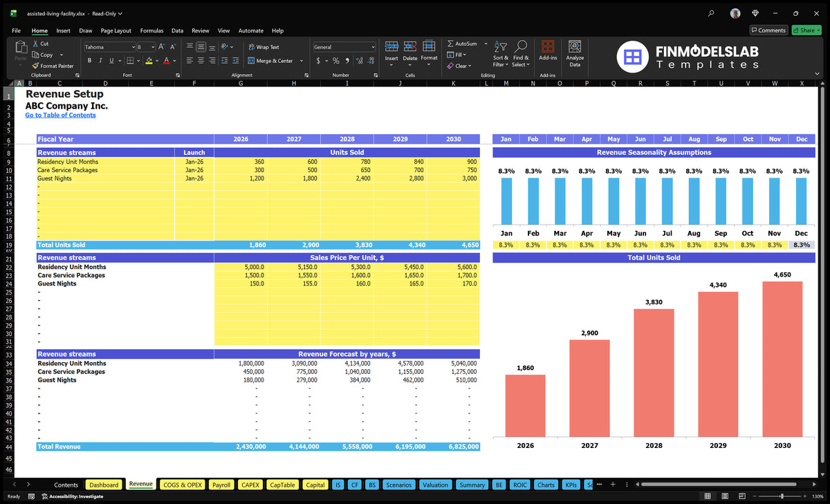The image size is (830, 504).
Task: Open Font dialog launcher
Action: coord(177,75)
